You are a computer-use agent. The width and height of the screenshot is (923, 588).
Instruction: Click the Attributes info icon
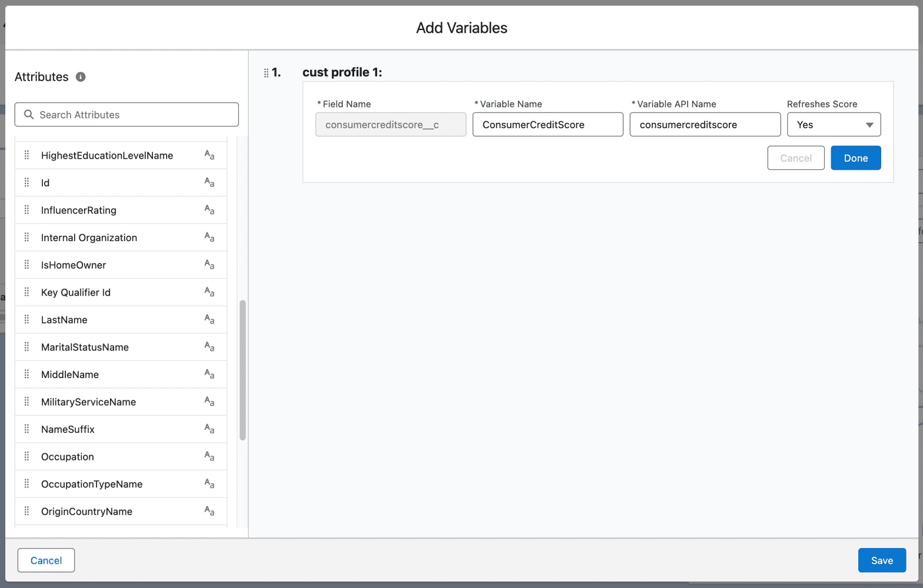81,77
